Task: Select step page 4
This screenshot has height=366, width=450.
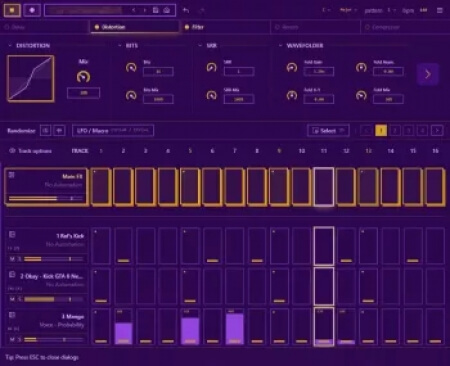Action: [423, 131]
